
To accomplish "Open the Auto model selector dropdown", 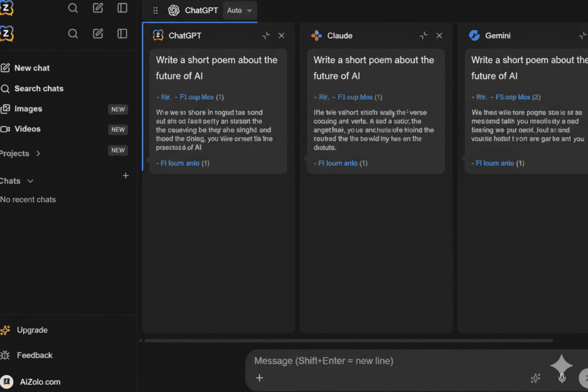I will tap(239, 10).
